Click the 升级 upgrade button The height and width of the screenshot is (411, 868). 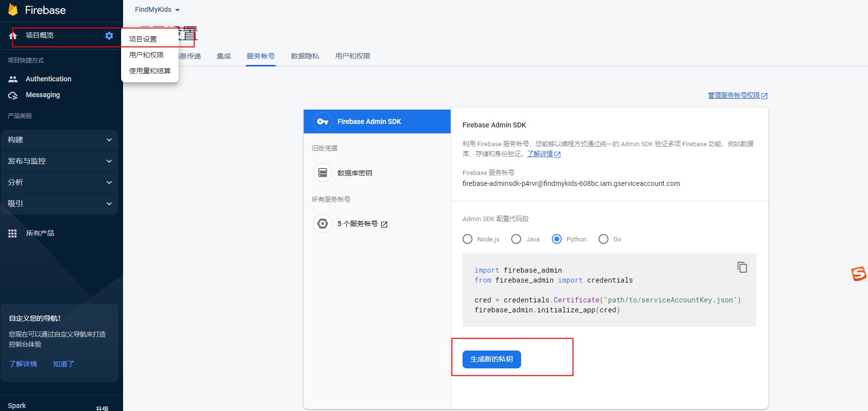click(x=102, y=408)
